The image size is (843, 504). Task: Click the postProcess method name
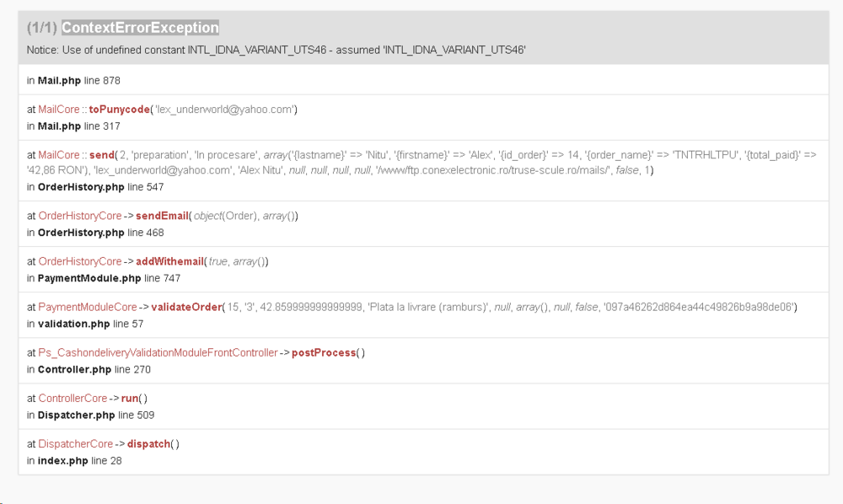point(324,353)
